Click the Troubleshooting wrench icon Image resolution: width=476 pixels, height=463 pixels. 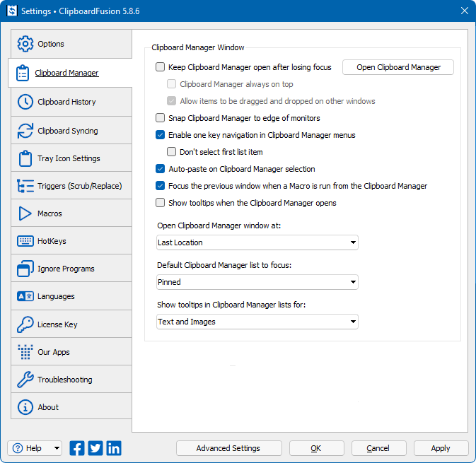[x=25, y=380]
